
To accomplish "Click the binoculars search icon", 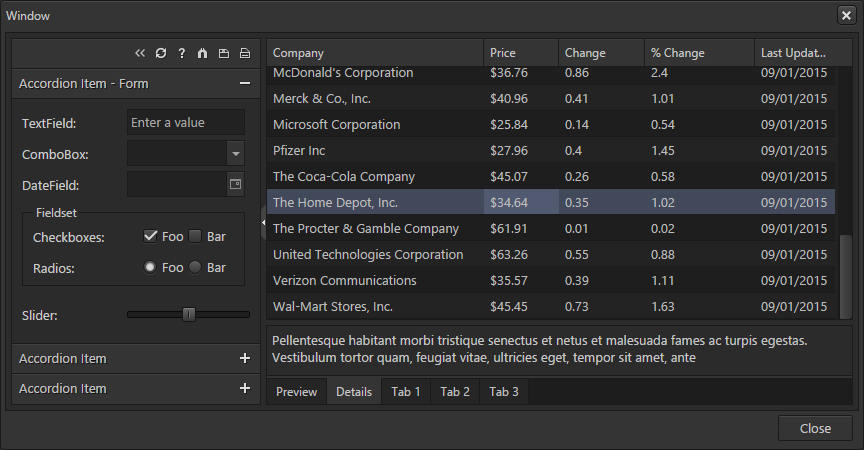I will click(x=203, y=53).
